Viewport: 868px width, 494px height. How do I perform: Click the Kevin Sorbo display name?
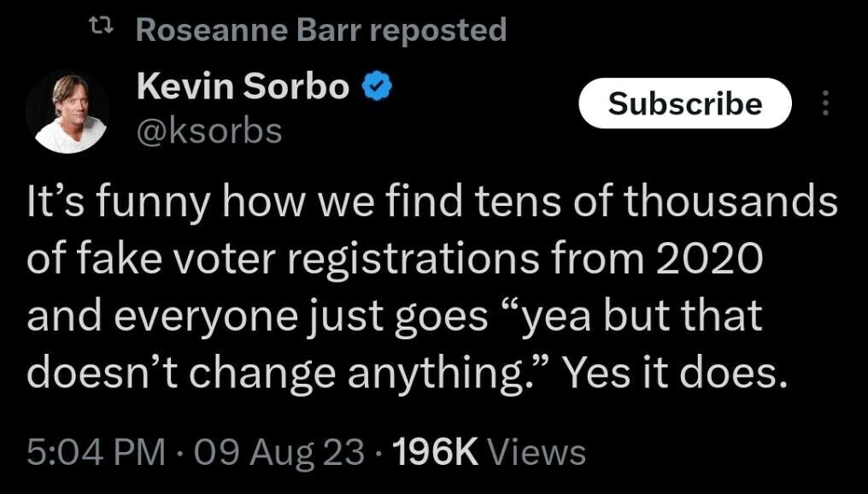(x=243, y=86)
